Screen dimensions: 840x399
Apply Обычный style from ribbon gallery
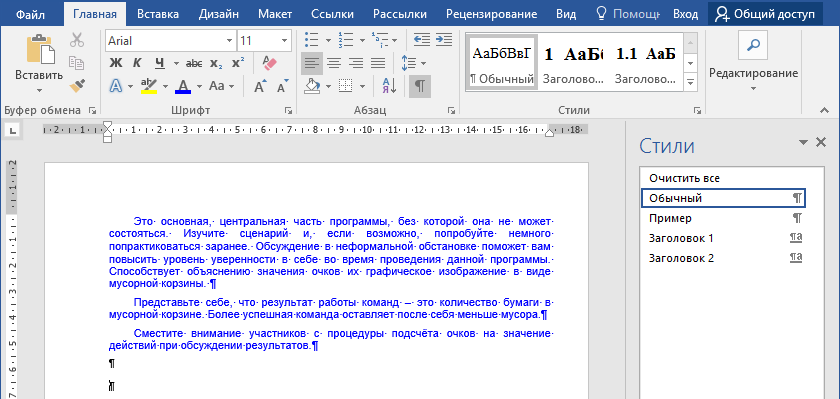501,62
